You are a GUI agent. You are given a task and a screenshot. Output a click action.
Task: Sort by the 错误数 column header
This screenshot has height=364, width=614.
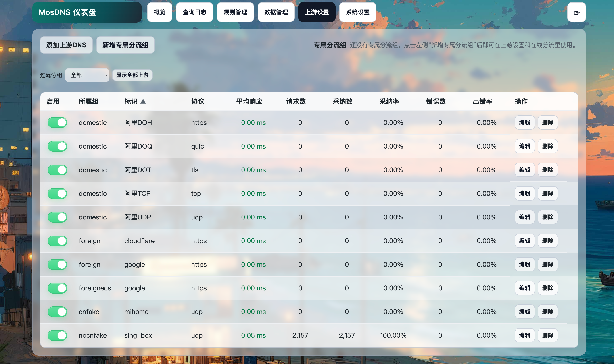(436, 101)
